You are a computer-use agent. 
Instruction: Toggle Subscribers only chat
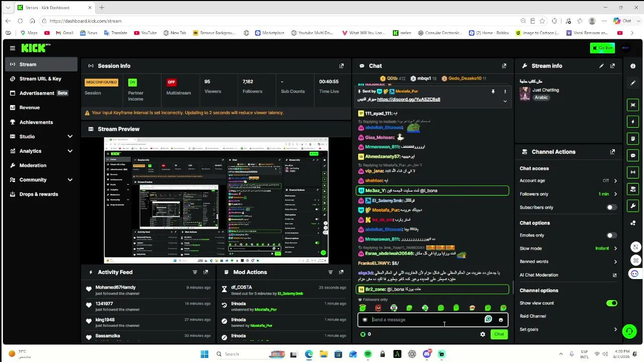[x=611, y=207]
